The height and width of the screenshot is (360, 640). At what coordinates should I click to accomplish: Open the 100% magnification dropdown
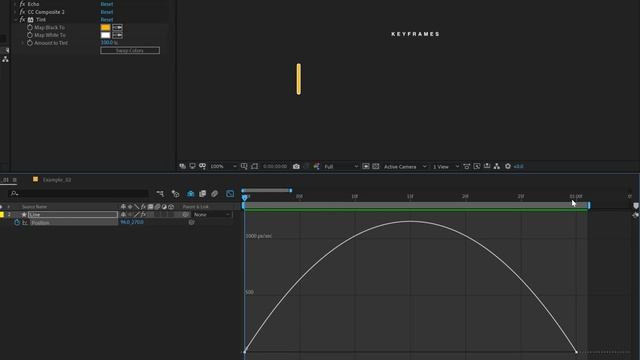[x=223, y=167]
